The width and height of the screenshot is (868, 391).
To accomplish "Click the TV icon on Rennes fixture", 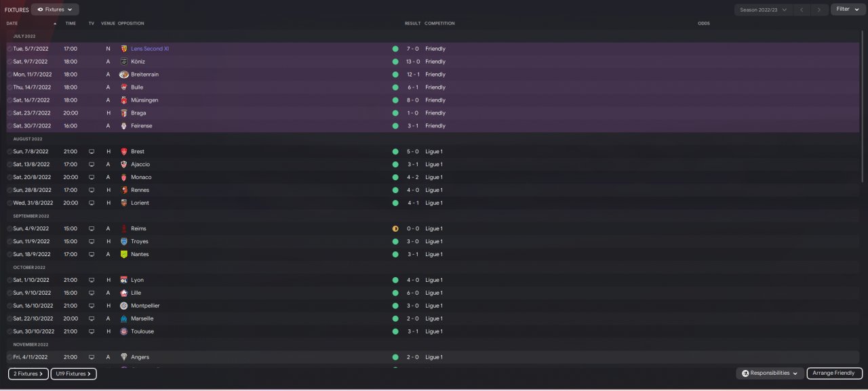I will point(92,190).
